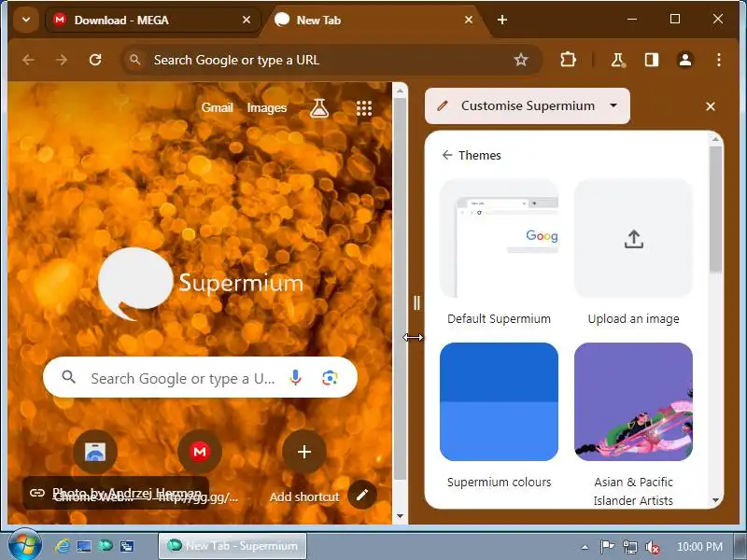Screen dimensions: 747x560
Task: Open the network tray icon
Action: [x=629, y=547]
